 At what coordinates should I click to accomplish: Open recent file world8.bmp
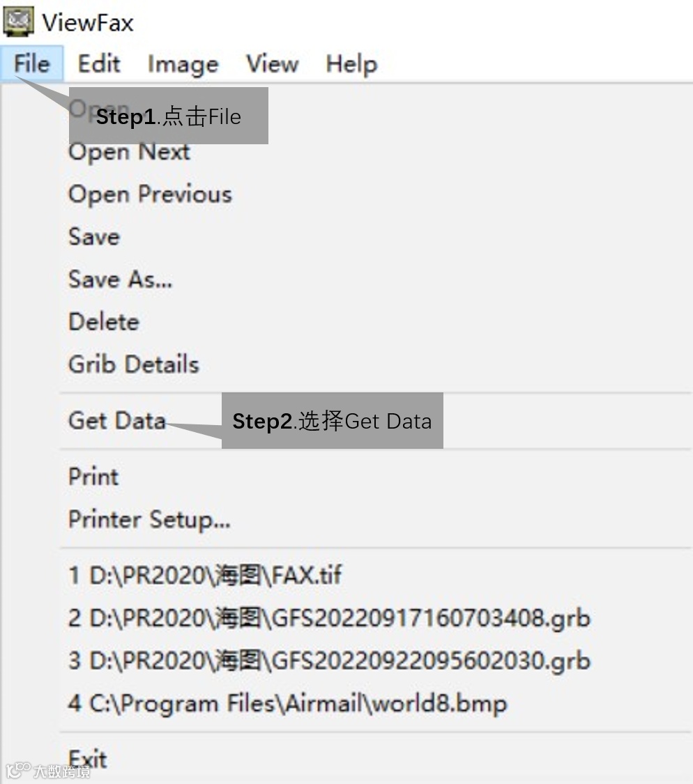pyautogui.click(x=288, y=703)
